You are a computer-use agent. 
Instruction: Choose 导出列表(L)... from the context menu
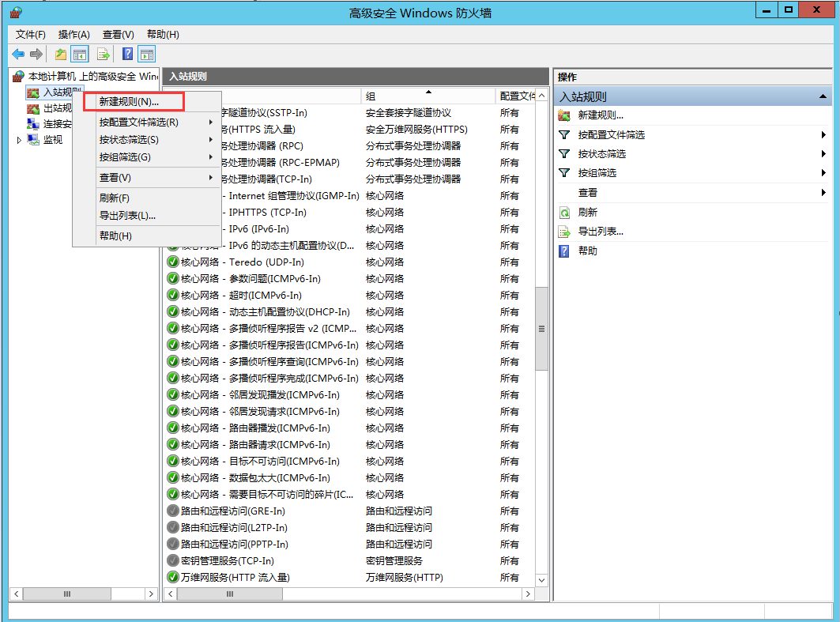point(127,215)
